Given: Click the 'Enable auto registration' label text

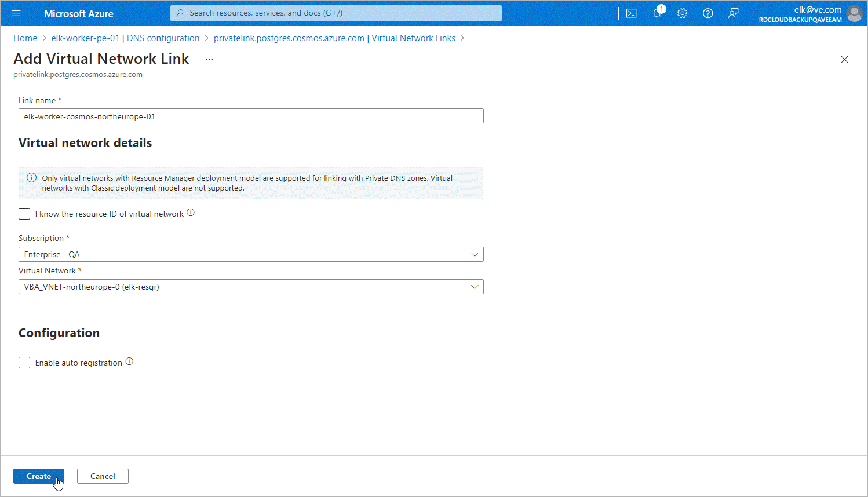Looking at the screenshot, I should click(79, 363).
